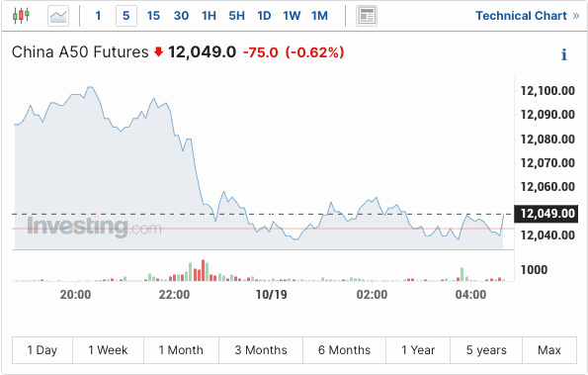
Task: Select the 5 minute interval
Action: pyautogui.click(x=126, y=16)
